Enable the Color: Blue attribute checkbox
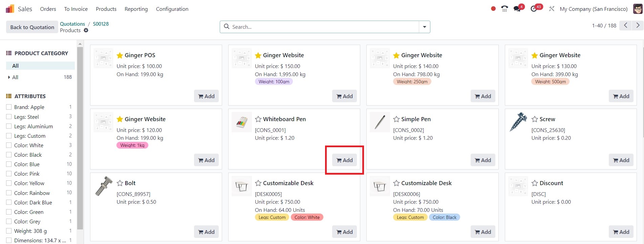Screen dimensions: 644x244 click(x=9, y=164)
